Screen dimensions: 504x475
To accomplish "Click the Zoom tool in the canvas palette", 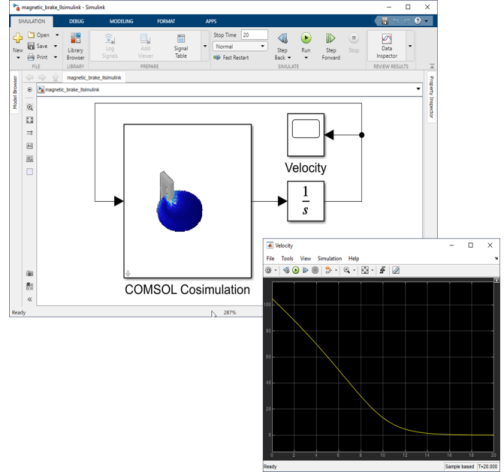I will tap(30, 107).
